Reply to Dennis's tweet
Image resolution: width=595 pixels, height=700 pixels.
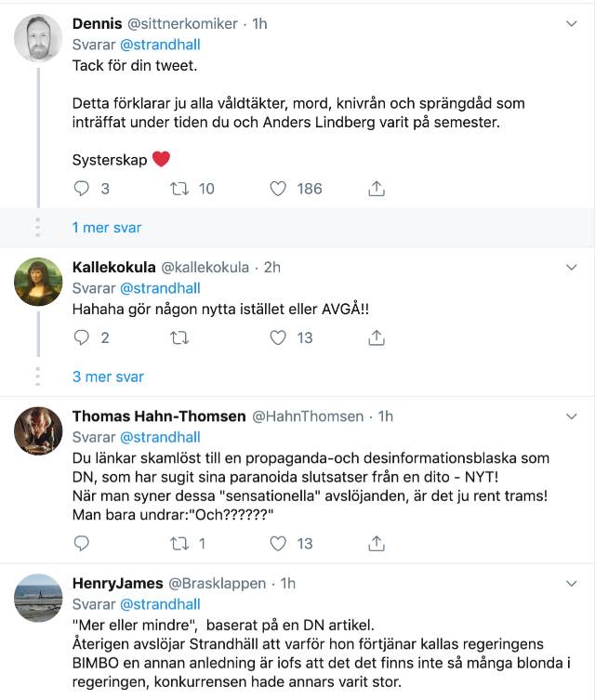pos(82,189)
